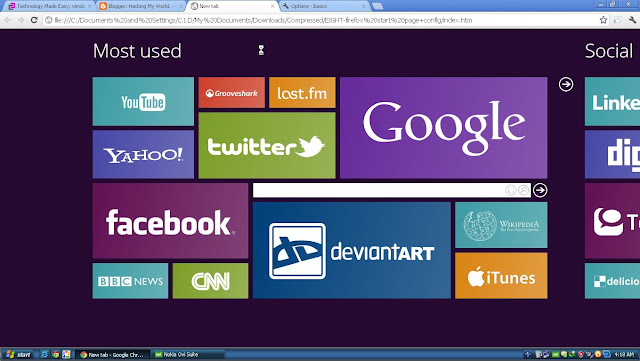The height and width of the screenshot is (361, 640).
Task: Go back with the browser back arrow
Action: coord(8,20)
